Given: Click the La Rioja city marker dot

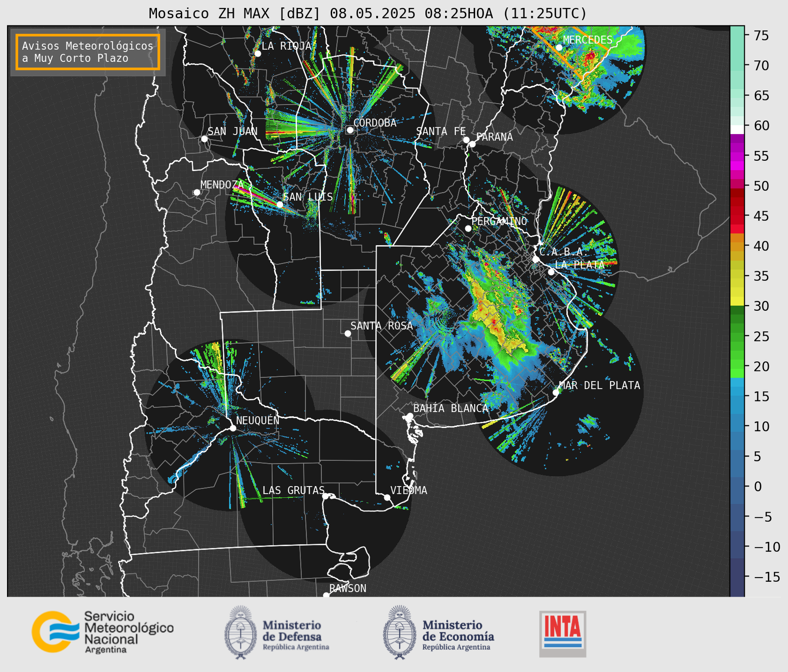Looking at the screenshot, I should 257,53.
